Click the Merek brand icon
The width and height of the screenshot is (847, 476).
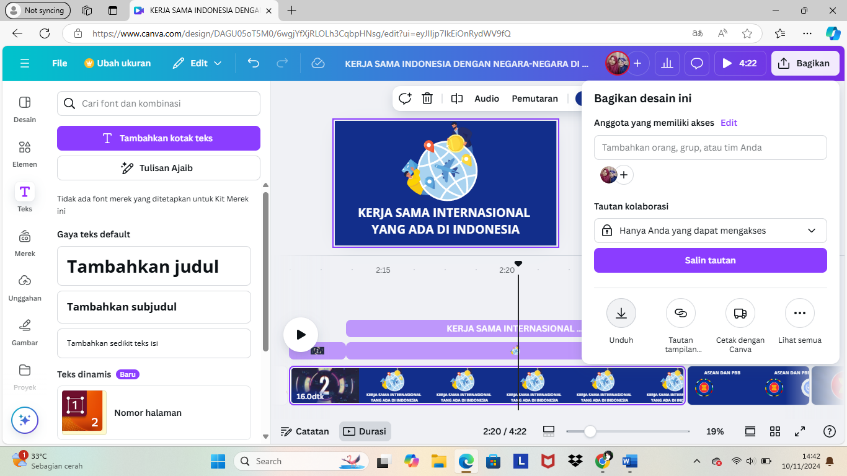tap(25, 241)
